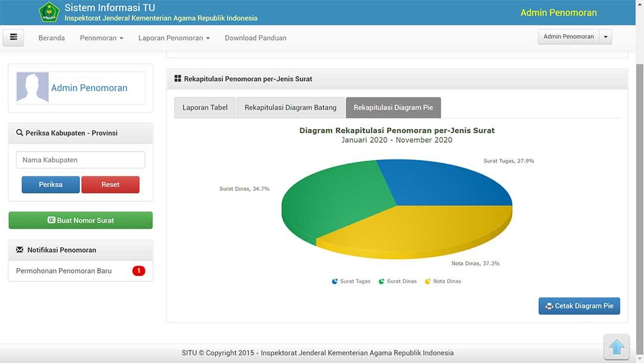
Task: Click the Surat Tugas legend icon
Action: 335,281
